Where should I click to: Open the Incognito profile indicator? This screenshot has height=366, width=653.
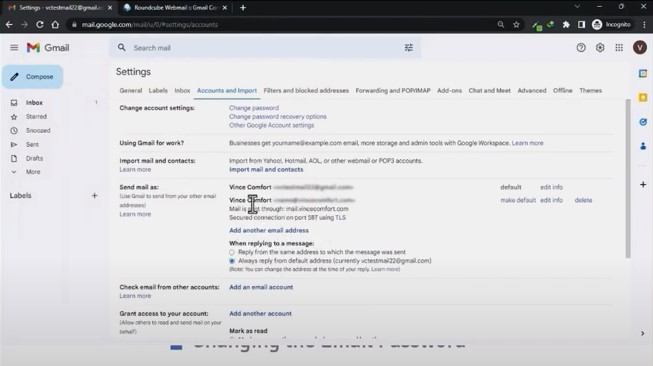[x=611, y=25]
